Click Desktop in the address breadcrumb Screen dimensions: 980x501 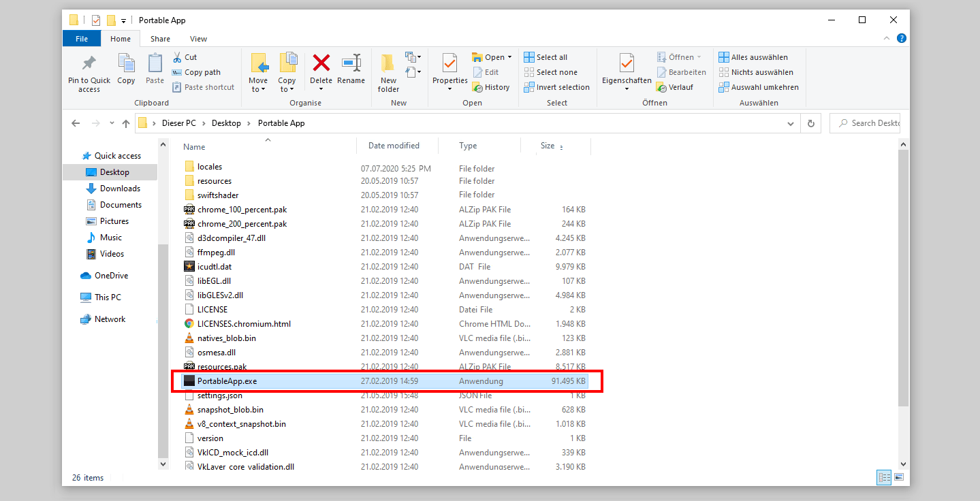coord(226,123)
